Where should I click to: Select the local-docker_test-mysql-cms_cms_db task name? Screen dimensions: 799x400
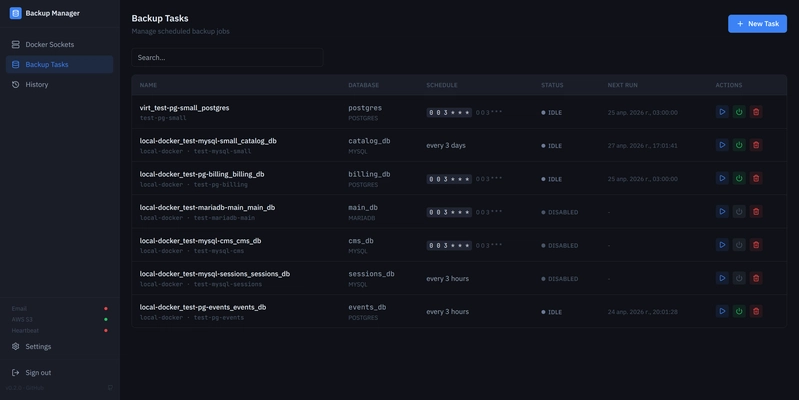pos(200,241)
